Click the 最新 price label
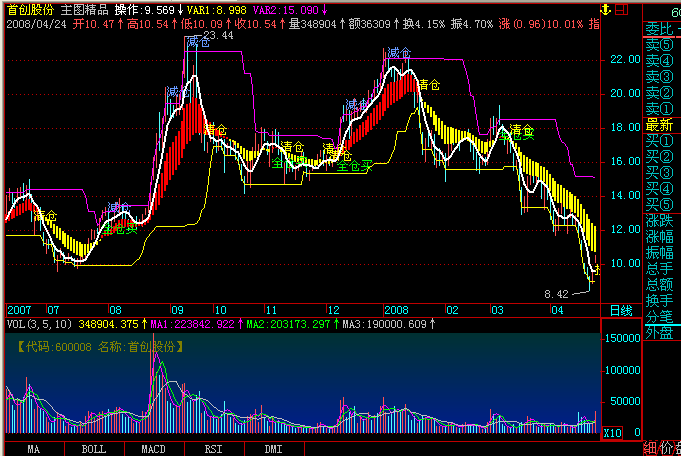The height and width of the screenshot is (456, 681). click(x=659, y=125)
